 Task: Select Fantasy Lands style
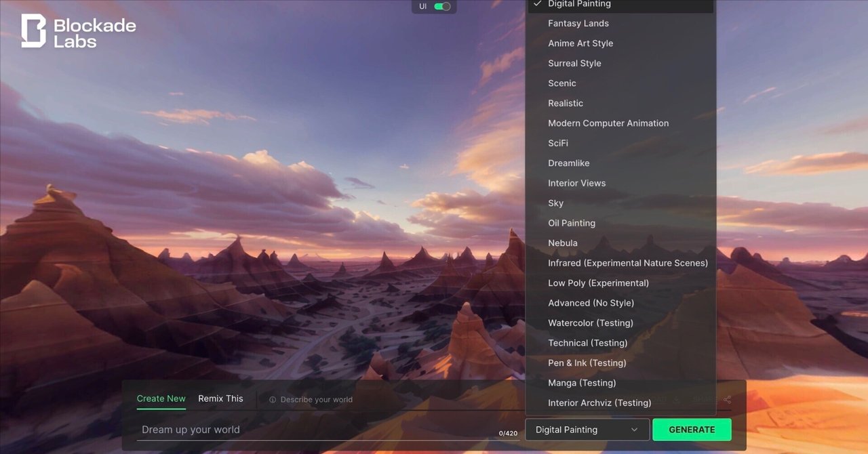coord(578,23)
